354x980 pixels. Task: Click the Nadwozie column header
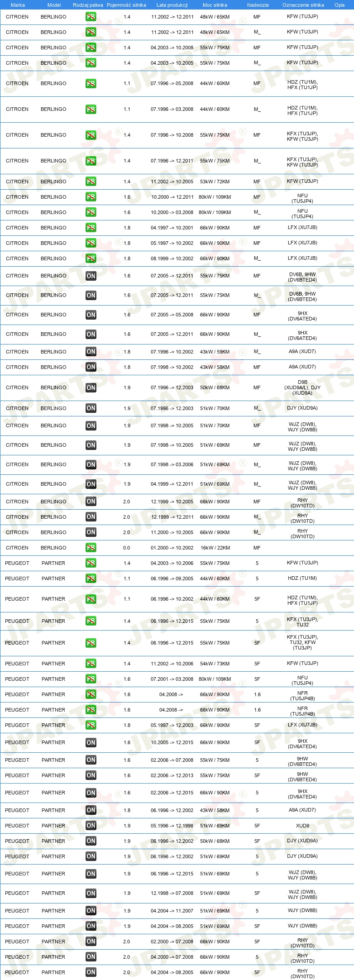(258, 5)
